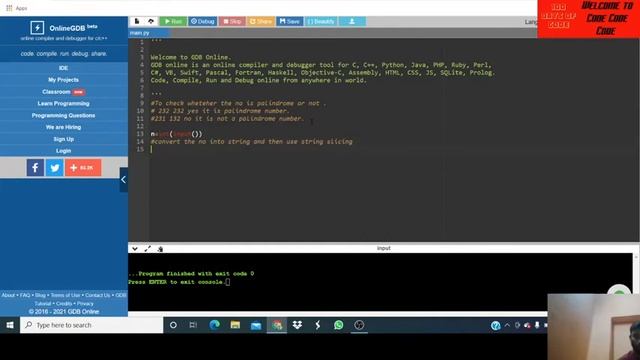This screenshot has height=360, width=640.
Task: Select the main.py file tab
Action: (140, 33)
